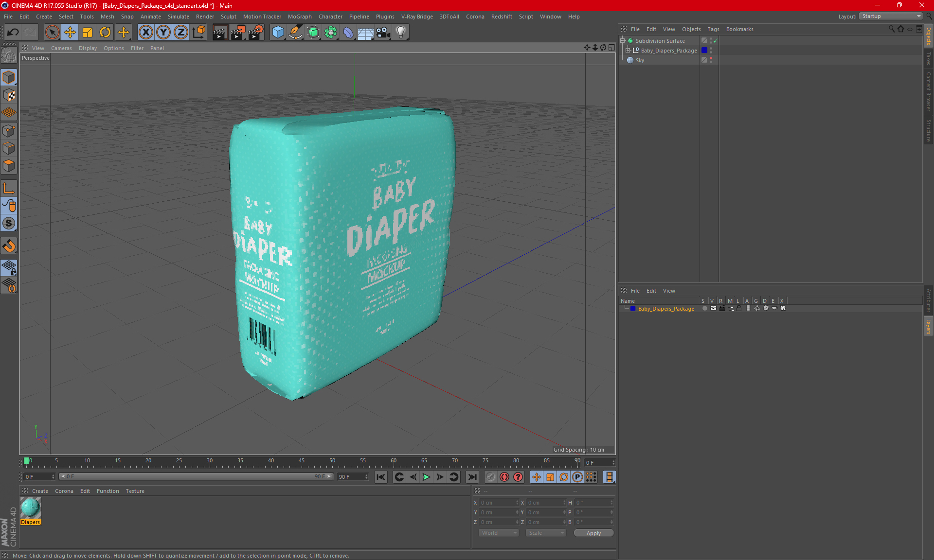
Task: Toggle layer Lock icon
Action: point(739,308)
